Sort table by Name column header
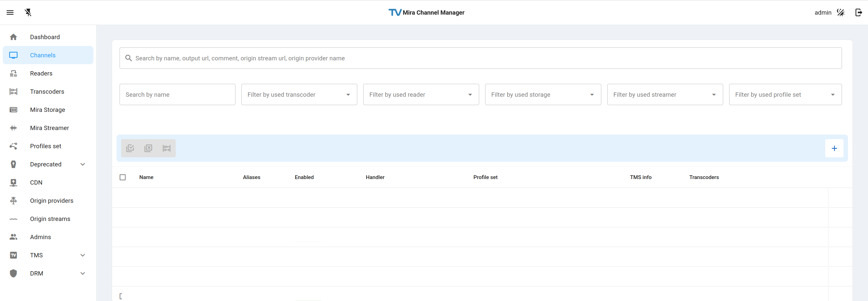868x301 pixels. pos(146,177)
